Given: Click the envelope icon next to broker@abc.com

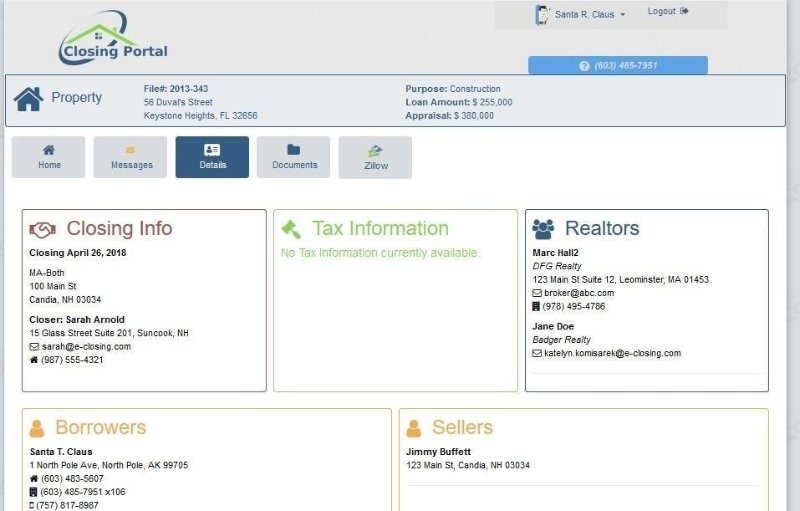Looking at the screenshot, I should [x=537, y=293].
